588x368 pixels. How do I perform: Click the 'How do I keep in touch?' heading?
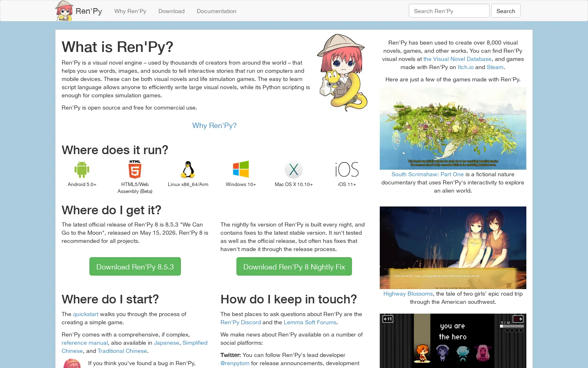[x=289, y=299]
